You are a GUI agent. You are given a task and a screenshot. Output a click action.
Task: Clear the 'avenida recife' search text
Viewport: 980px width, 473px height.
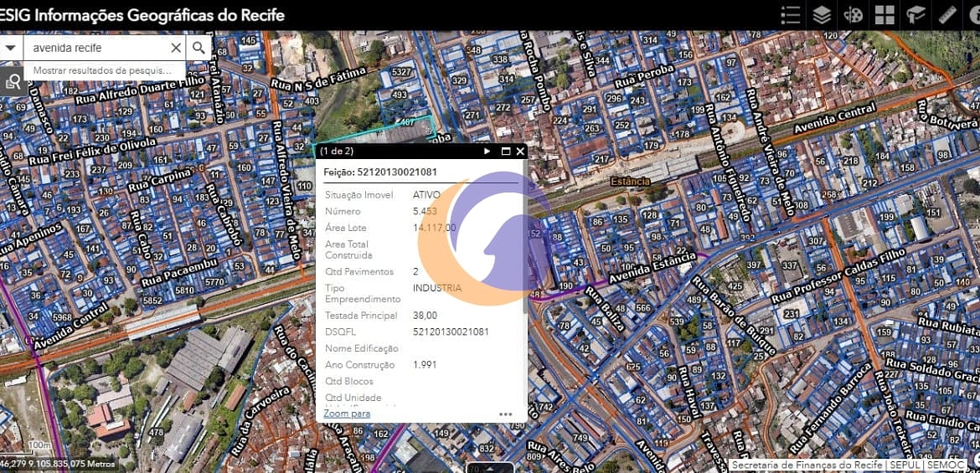click(176, 48)
